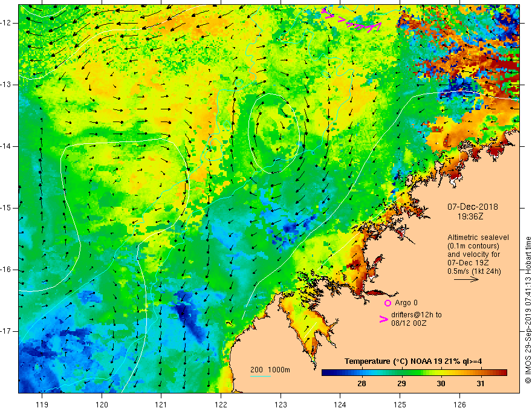
Task: Click longitude axis label 123
Action: pos(281,404)
